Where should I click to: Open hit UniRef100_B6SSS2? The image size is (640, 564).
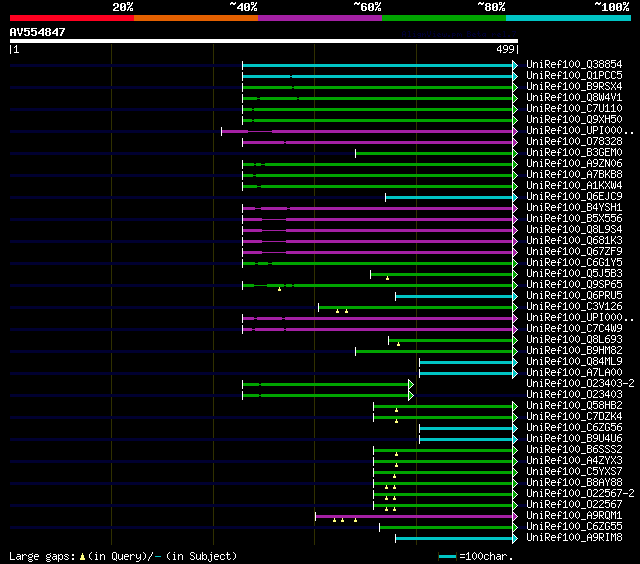coord(574,450)
